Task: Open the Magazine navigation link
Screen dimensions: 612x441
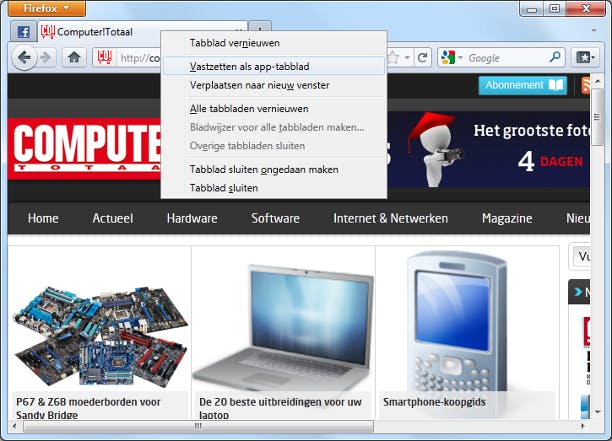Action: click(507, 218)
